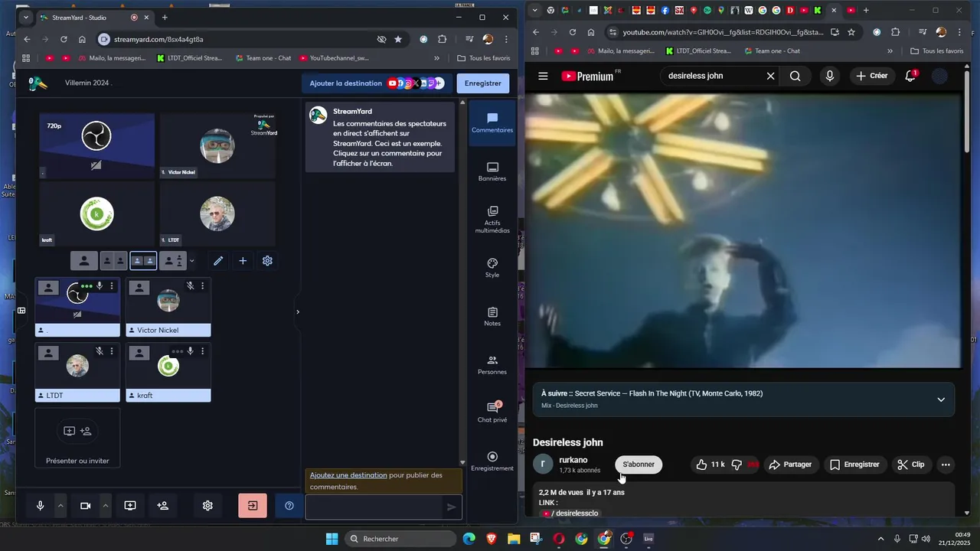Click the Enregistrer button in StreamYard
The width and height of the screenshot is (980, 551).
click(x=482, y=83)
